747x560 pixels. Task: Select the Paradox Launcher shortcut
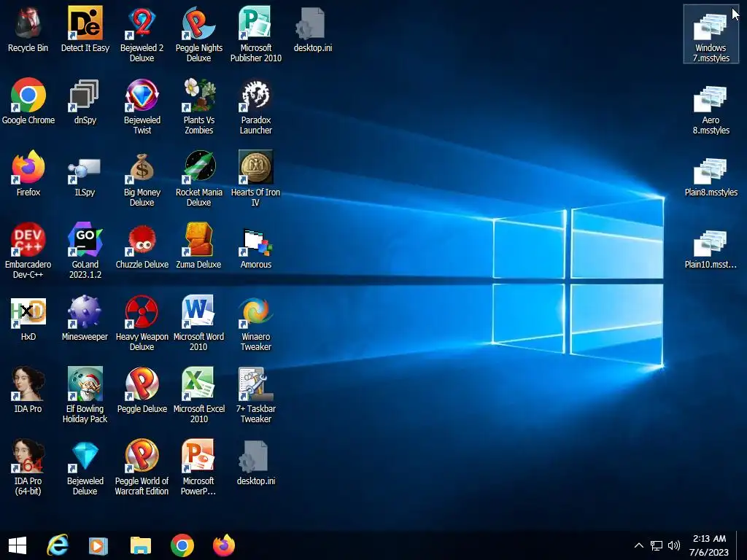coord(256,106)
